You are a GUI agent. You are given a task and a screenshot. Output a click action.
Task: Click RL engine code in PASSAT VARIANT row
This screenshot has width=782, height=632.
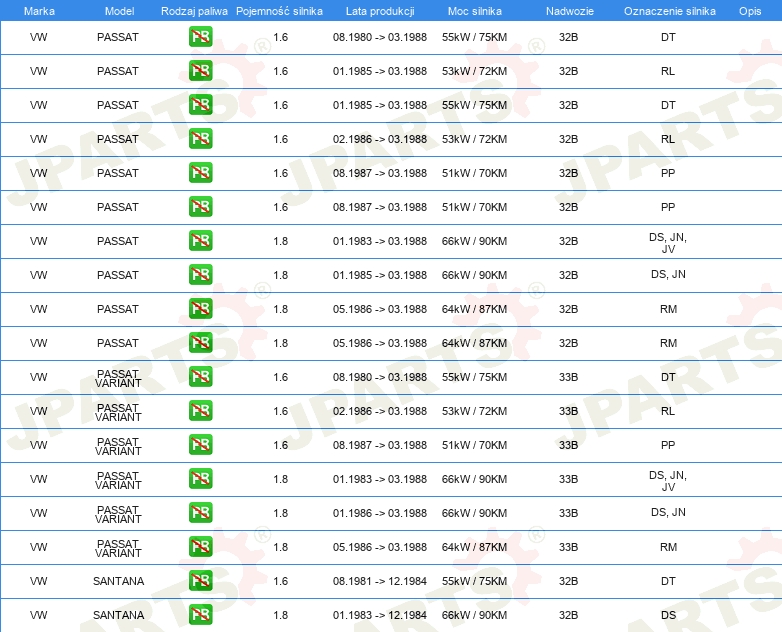[668, 411]
